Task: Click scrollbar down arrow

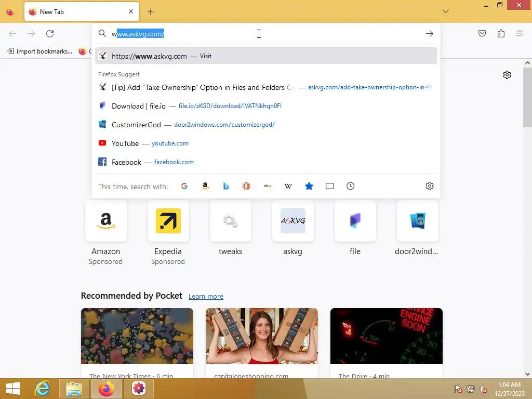Action: (527, 374)
